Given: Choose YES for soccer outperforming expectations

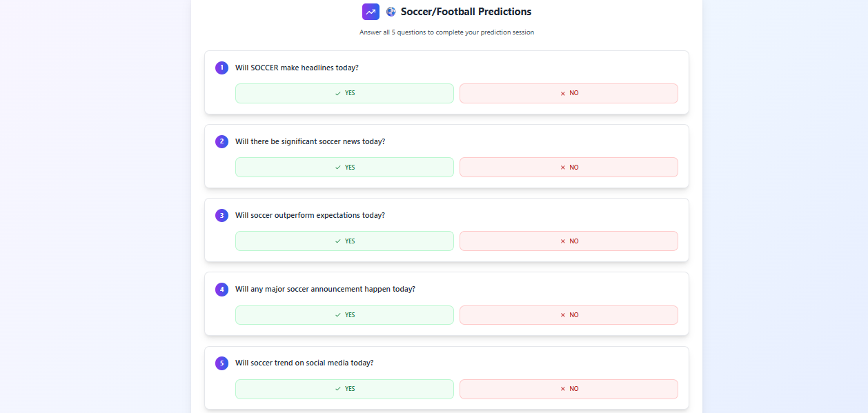Looking at the screenshot, I should [344, 241].
